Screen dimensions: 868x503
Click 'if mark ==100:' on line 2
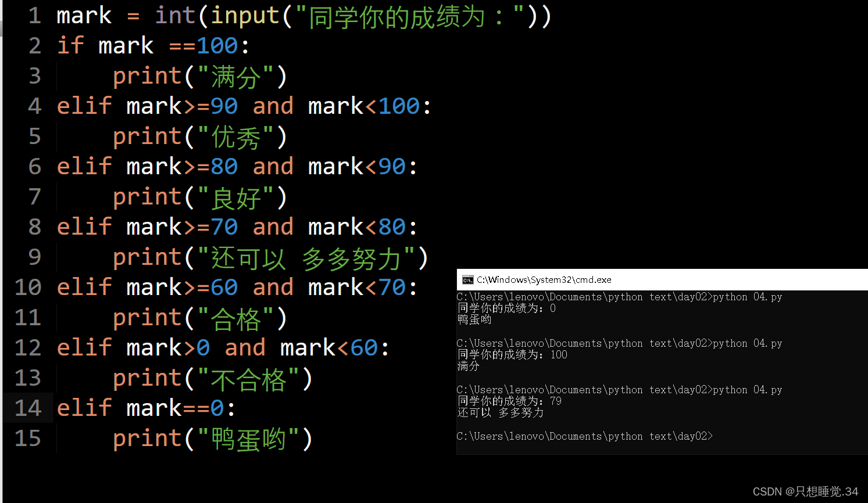pyautogui.click(x=153, y=46)
